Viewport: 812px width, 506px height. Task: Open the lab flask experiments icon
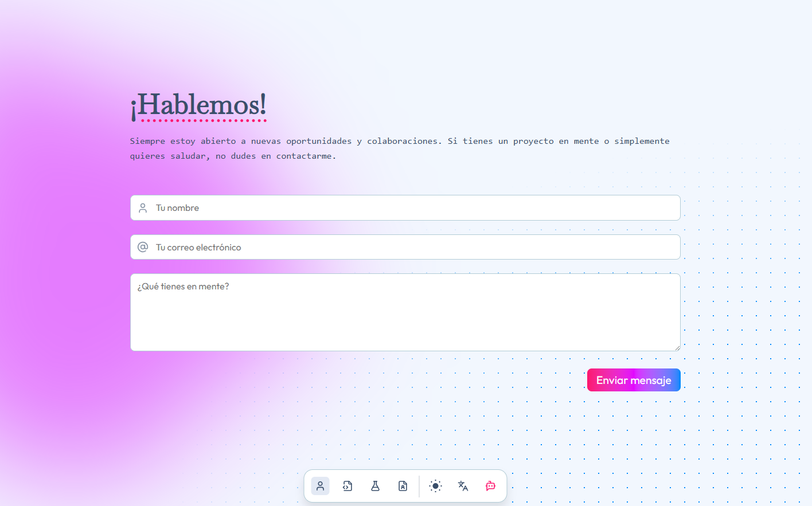pyautogui.click(x=375, y=486)
